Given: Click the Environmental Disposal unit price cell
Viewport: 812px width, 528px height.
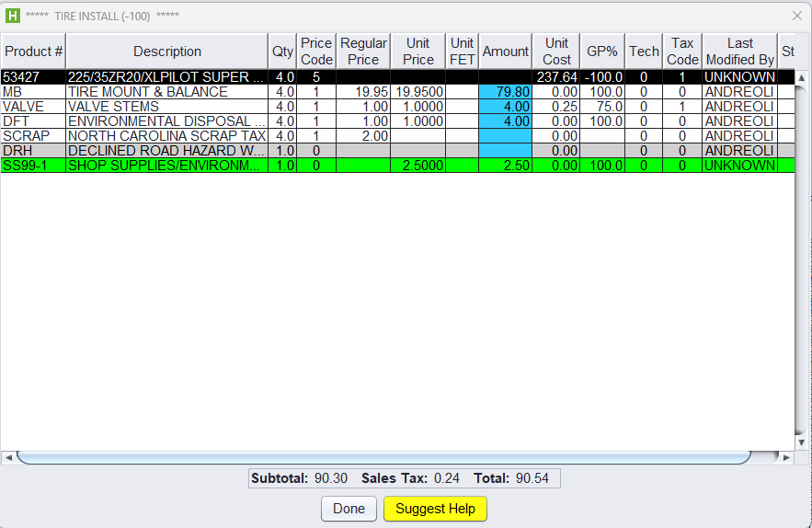Looking at the screenshot, I should point(417,121).
